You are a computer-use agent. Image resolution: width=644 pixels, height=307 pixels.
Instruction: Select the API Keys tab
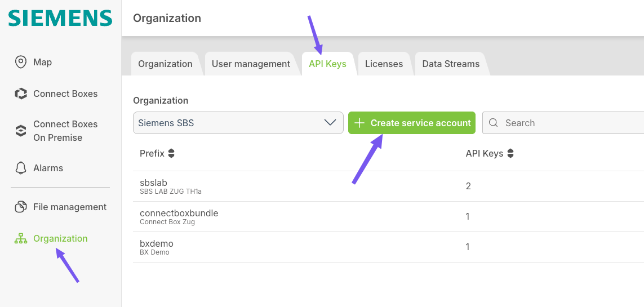(x=328, y=64)
